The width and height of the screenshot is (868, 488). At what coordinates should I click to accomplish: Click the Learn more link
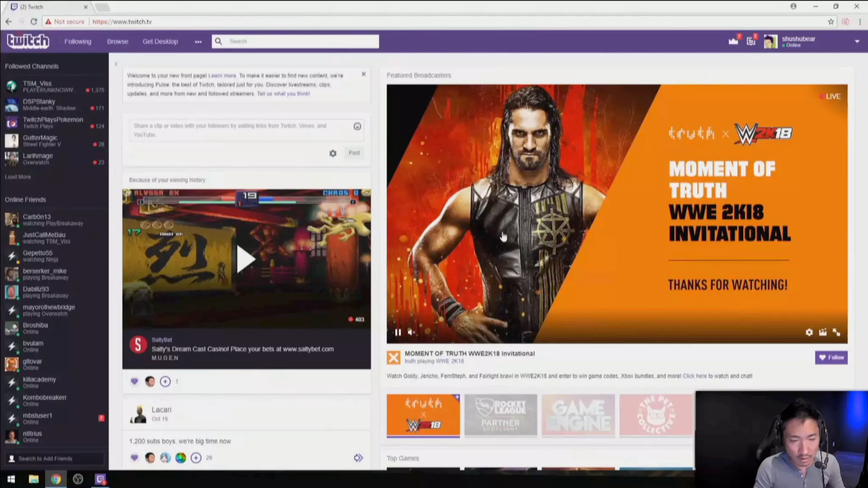(x=222, y=75)
